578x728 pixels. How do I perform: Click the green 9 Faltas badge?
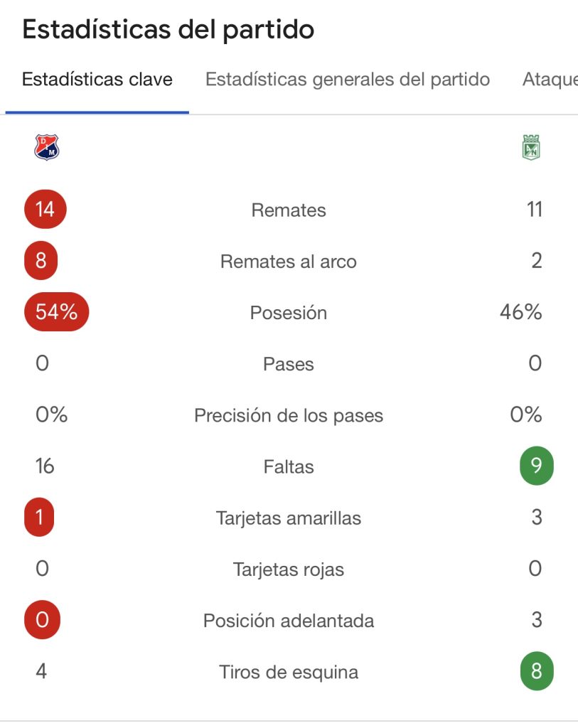tap(536, 466)
